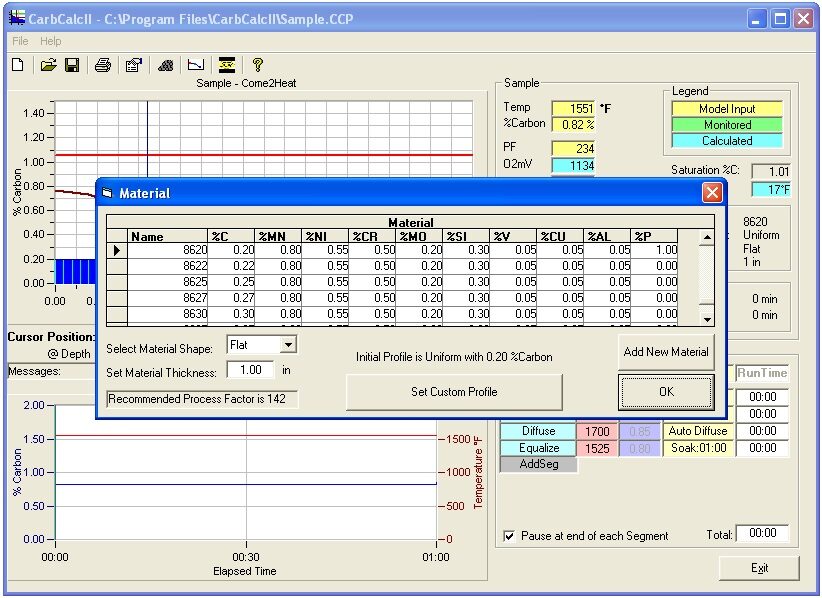Click the %C value 0.30 for 8630
Image resolution: width=822 pixels, height=598 pixels.
tap(231, 313)
